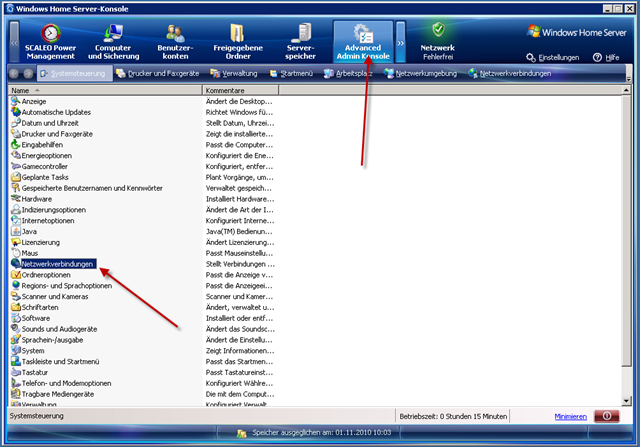640x447 pixels.
Task: Click the Geplante Tasks icon
Action: (16, 177)
